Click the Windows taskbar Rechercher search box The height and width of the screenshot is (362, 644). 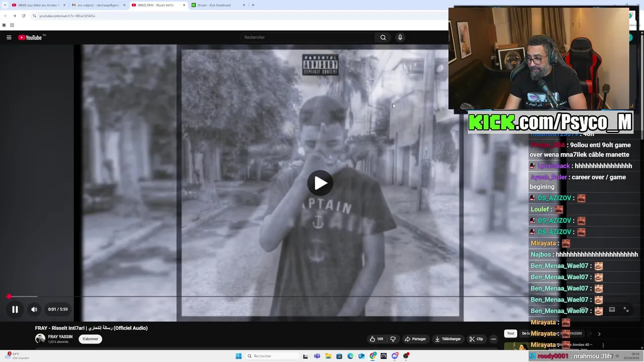point(272,356)
